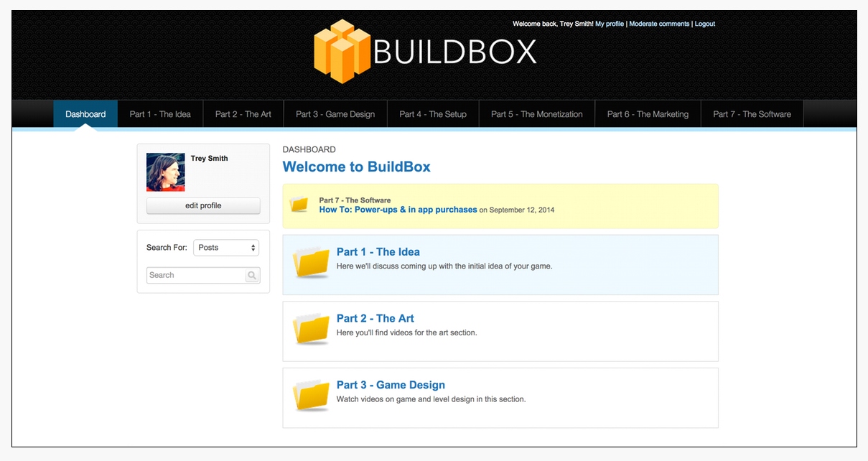Open the Part 3 - Game Design section heading
This screenshot has height=461, width=868.
point(391,386)
